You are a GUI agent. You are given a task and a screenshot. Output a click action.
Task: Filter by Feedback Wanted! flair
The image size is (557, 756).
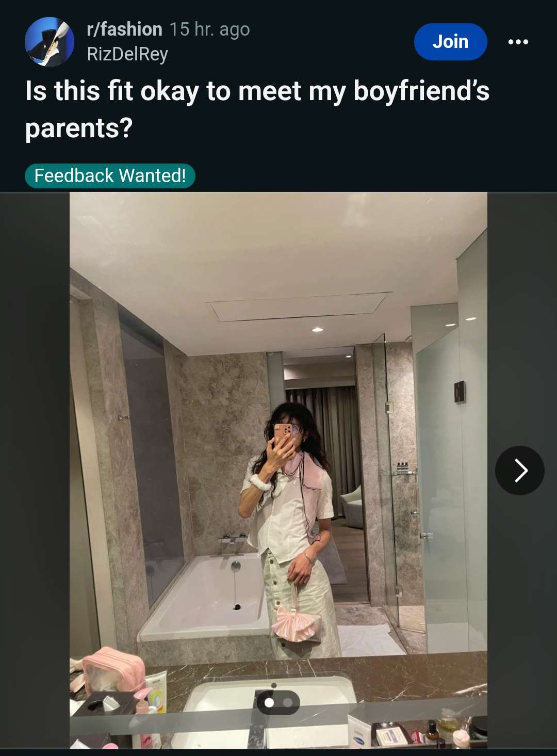(x=110, y=175)
